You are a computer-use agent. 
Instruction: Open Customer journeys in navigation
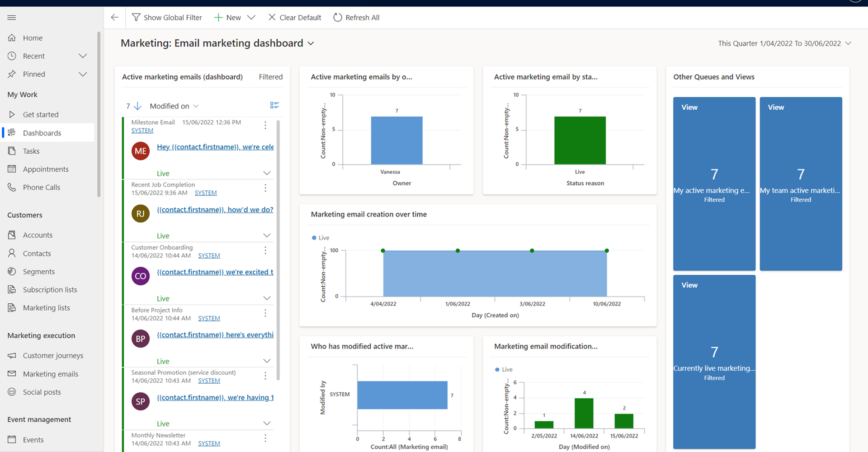pyautogui.click(x=53, y=356)
